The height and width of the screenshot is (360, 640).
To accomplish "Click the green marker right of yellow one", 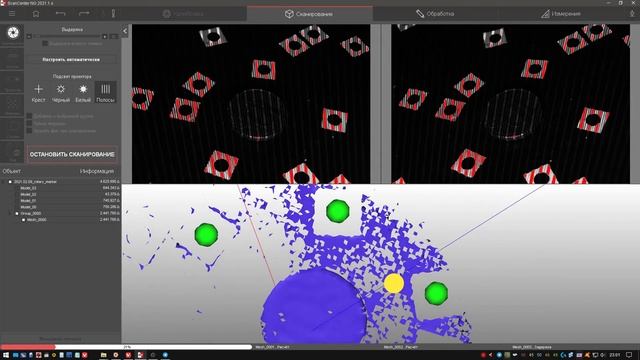I will (436, 293).
